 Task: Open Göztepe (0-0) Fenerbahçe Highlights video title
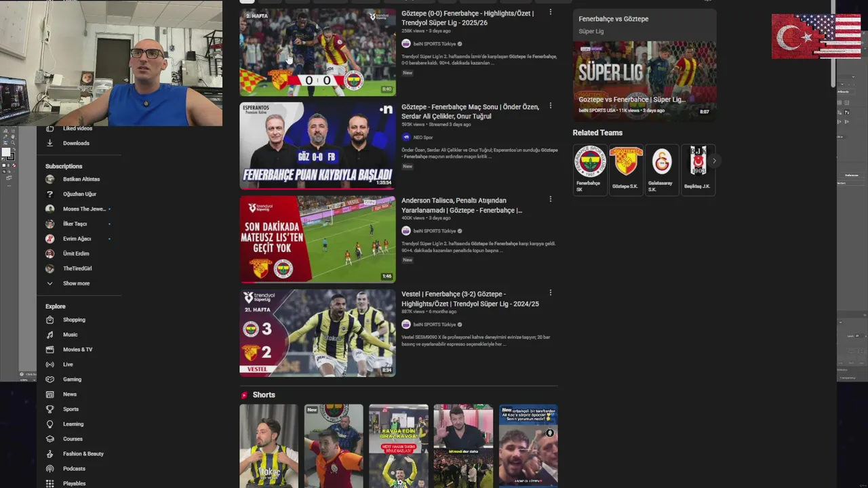tap(468, 18)
